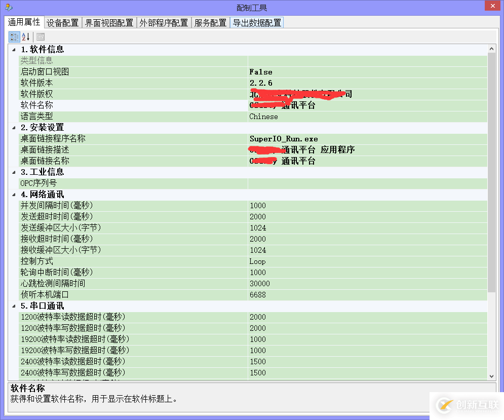Image resolution: width=504 pixels, height=420 pixels.
Task: Edit 发送缓冲区大小 value 1024
Action: [x=368, y=228]
